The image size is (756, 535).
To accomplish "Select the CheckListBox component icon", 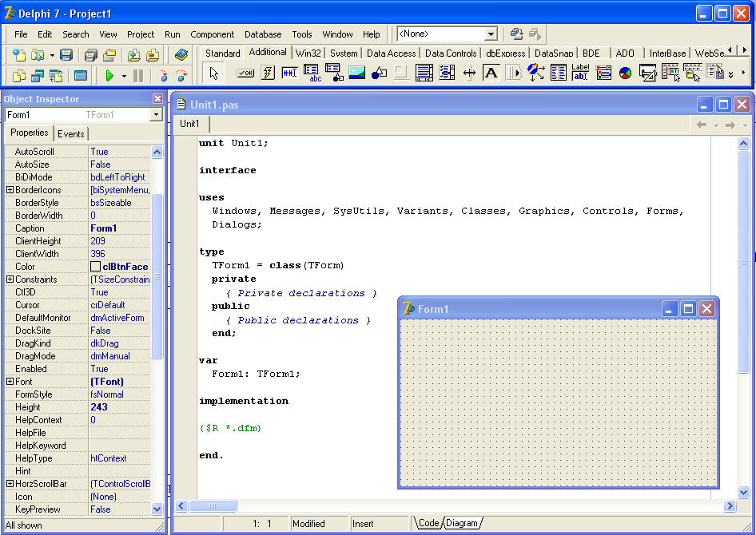I will click(x=447, y=73).
